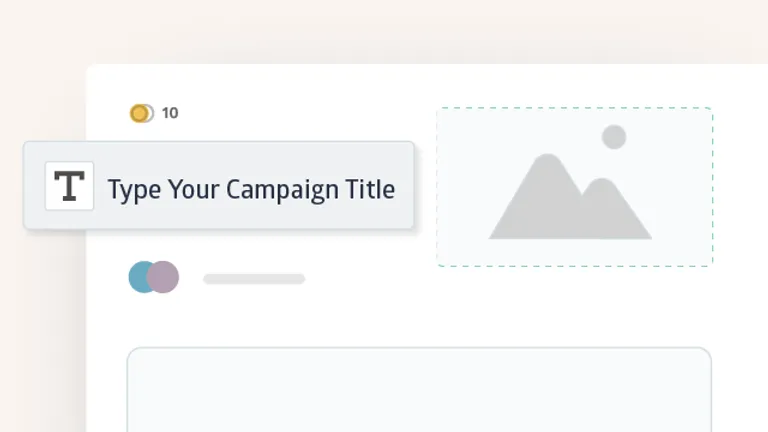Click the beige background above the white card

400,30
